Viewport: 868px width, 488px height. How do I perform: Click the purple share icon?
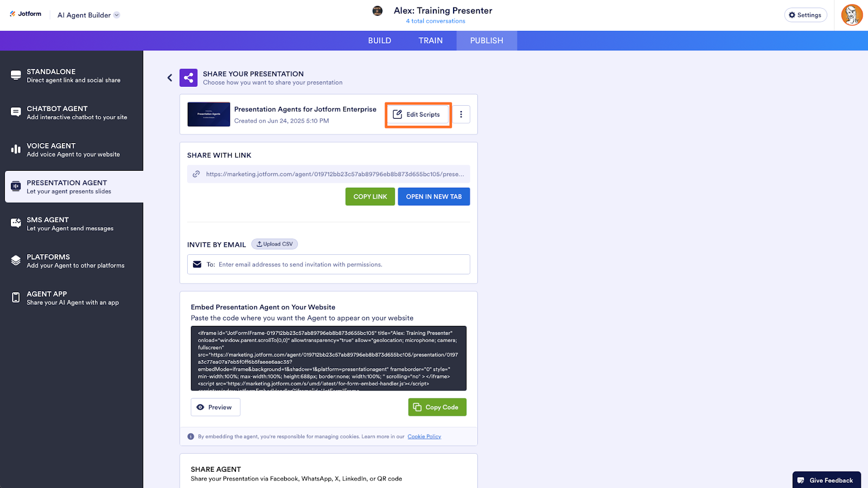[x=189, y=78]
